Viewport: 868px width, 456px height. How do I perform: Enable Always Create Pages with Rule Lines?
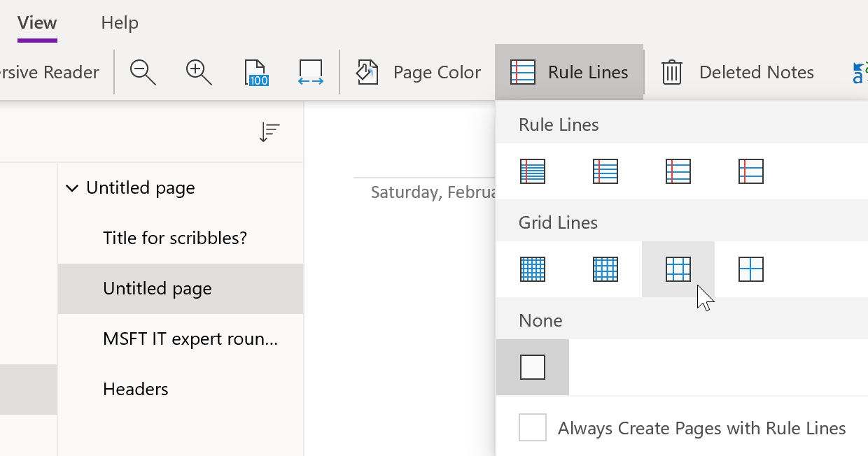coord(533,428)
